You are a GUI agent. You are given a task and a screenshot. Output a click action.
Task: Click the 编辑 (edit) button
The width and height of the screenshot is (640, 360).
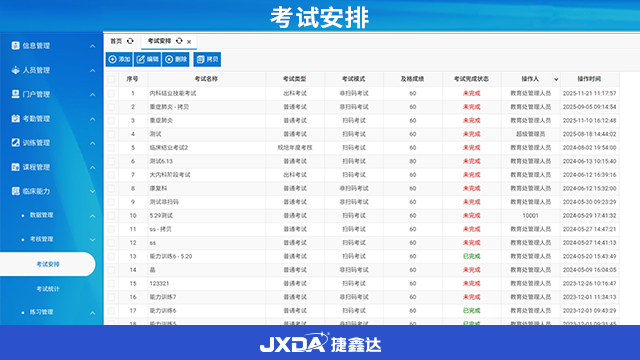pyautogui.click(x=147, y=59)
